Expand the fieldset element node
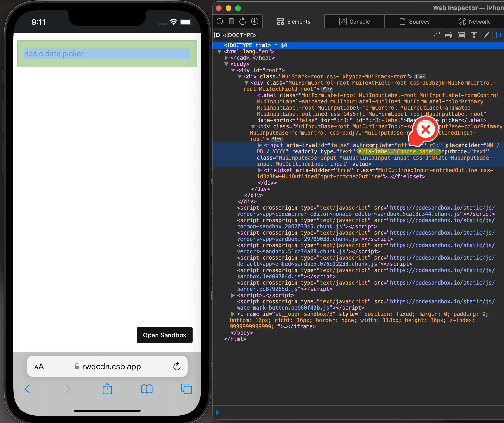This screenshot has width=504, height=423. coord(260,170)
